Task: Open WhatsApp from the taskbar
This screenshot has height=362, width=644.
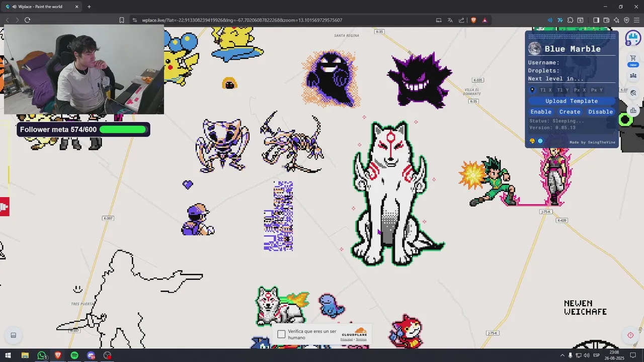Action: (x=42, y=355)
